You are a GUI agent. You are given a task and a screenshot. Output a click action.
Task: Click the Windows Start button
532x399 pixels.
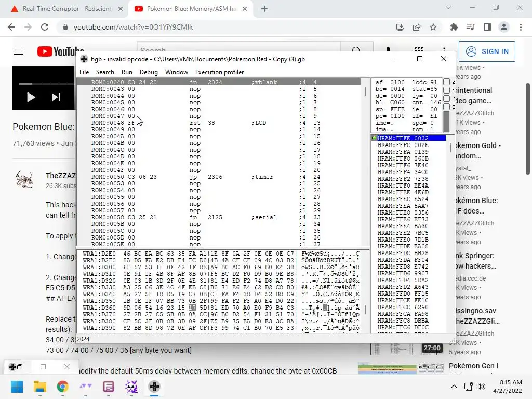(x=17, y=387)
